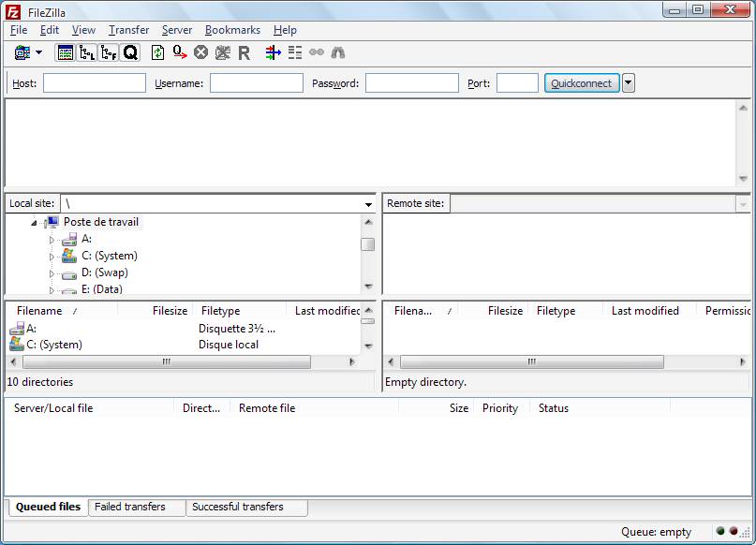
Task: Open the Transfer menu
Action: [x=128, y=30]
